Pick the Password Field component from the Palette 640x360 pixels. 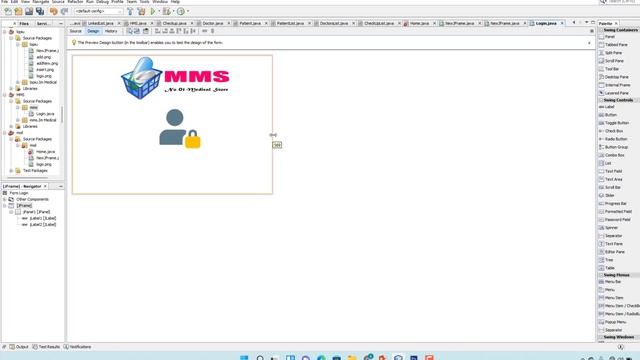coord(618,220)
